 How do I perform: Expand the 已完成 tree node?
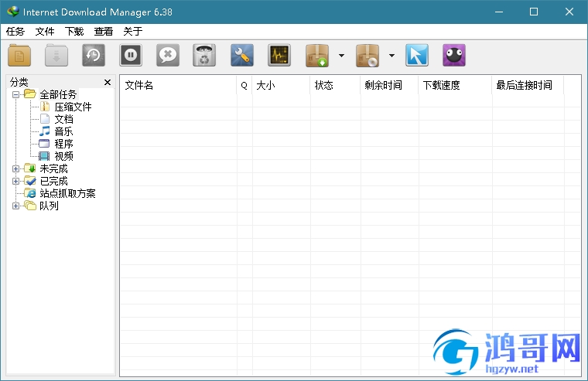pos(15,181)
